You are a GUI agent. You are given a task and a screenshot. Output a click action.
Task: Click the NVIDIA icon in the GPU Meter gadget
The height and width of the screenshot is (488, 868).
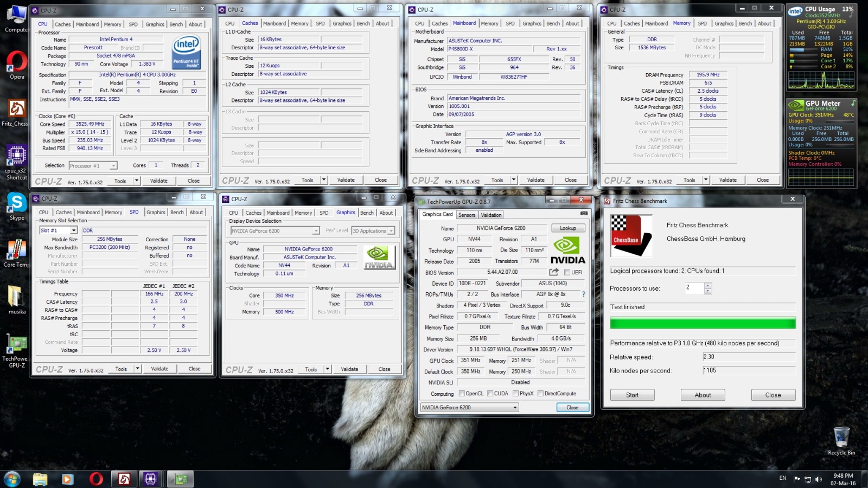(795, 105)
